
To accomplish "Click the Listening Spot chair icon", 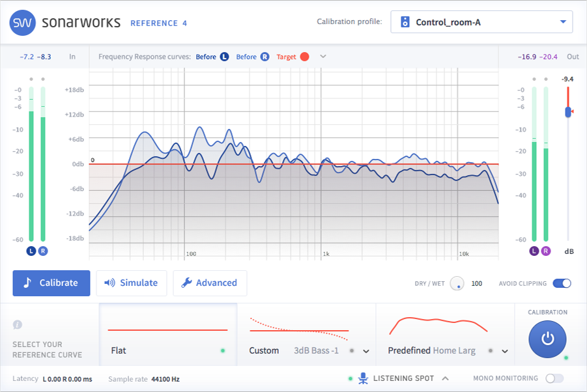I will 363,378.
